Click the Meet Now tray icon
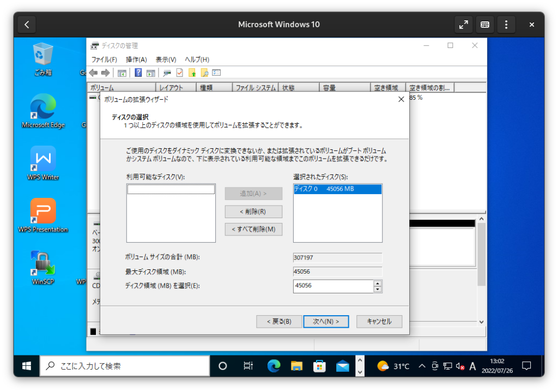 point(435,366)
